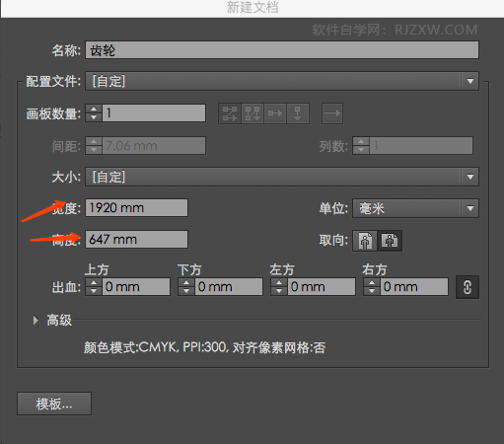Click the 出血 bleed label
Screen dimensions: 504x444
coord(66,287)
